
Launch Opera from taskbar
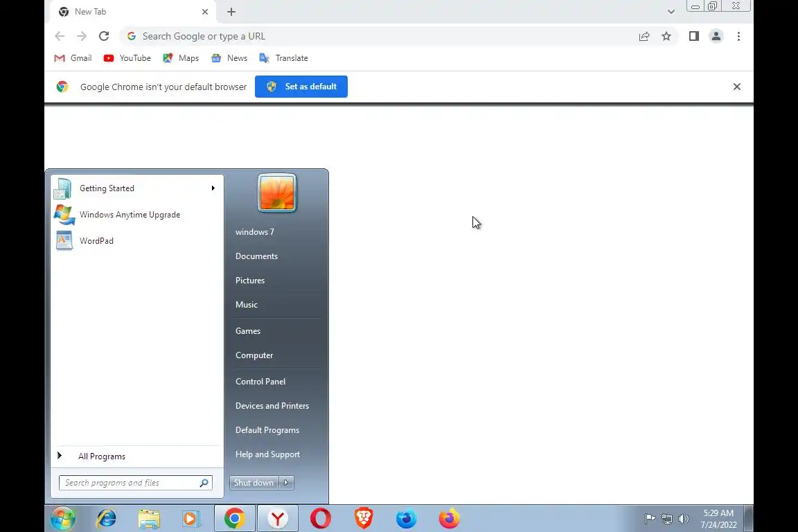click(x=321, y=519)
